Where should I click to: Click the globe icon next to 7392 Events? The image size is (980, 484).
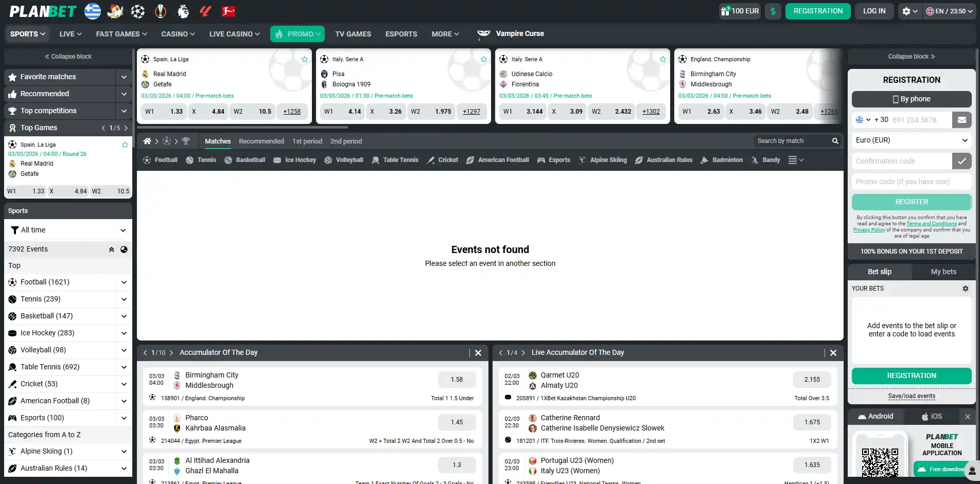124,249
